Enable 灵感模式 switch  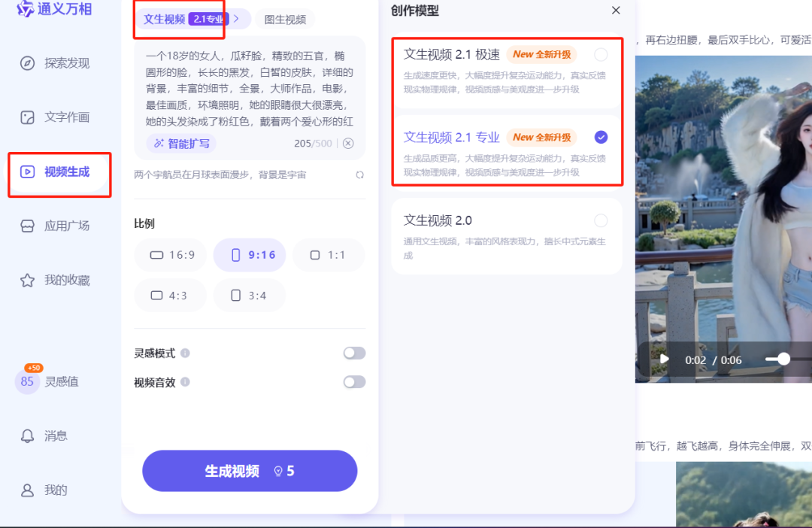click(x=353, y=353)
